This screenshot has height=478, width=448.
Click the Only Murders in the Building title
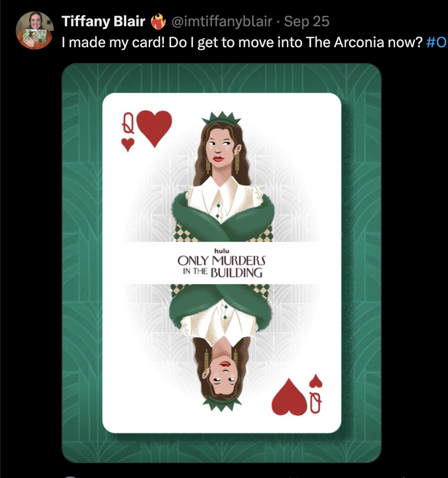coord(222,267)
